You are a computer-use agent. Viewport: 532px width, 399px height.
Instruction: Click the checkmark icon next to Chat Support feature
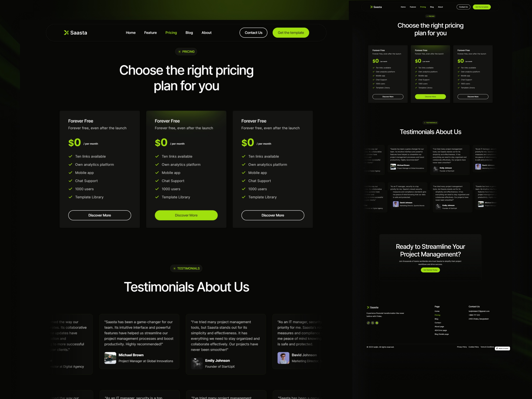70,181
